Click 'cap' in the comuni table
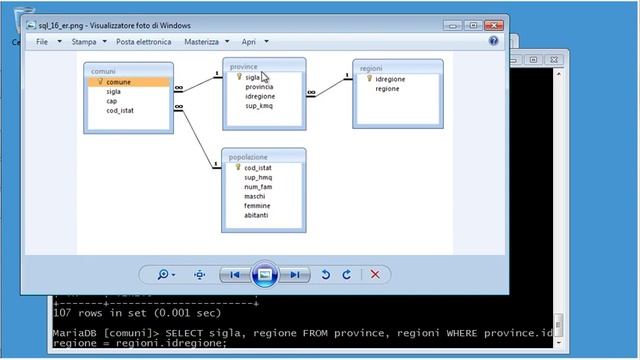This screenshot has height=360, width=640. click(111, 101)
